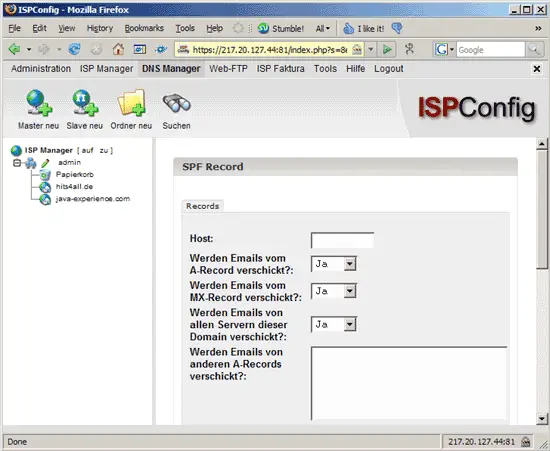The width and height of the screenshot is (550, 451).
Task: Open the browser Tools menu
Action: [x=185, y=28]
